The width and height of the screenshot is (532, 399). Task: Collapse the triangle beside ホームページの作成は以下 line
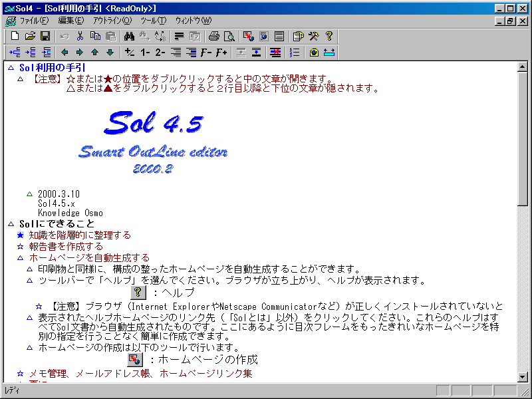coord(29,348)
